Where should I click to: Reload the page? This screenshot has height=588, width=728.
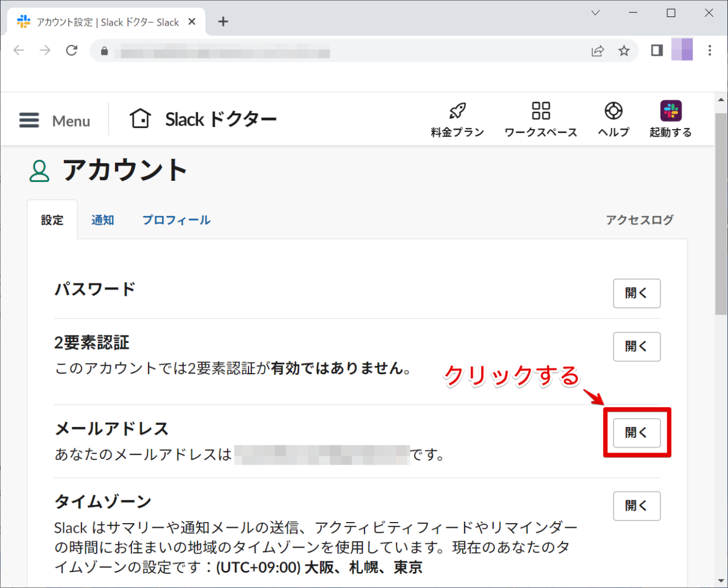pyautogui.click(x=72, y=51)
